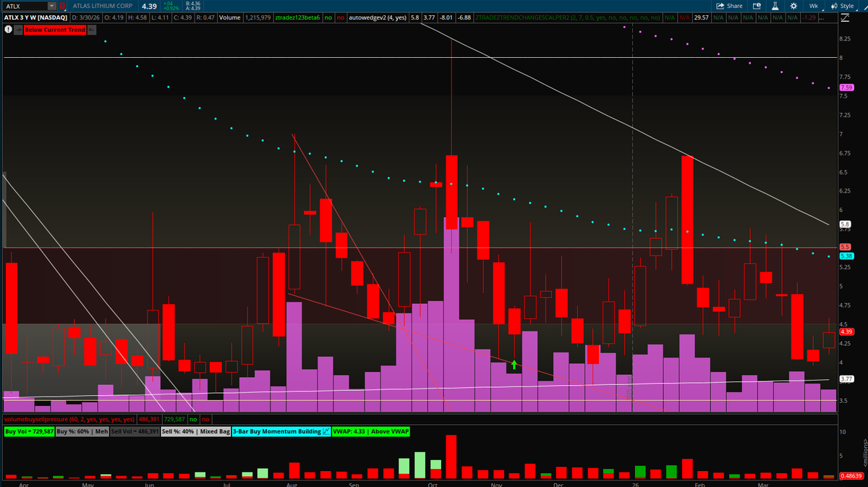Click the 29.57 study value in header
The width and height of the screenshot is (868, 487).
click(x=701, y=17)
